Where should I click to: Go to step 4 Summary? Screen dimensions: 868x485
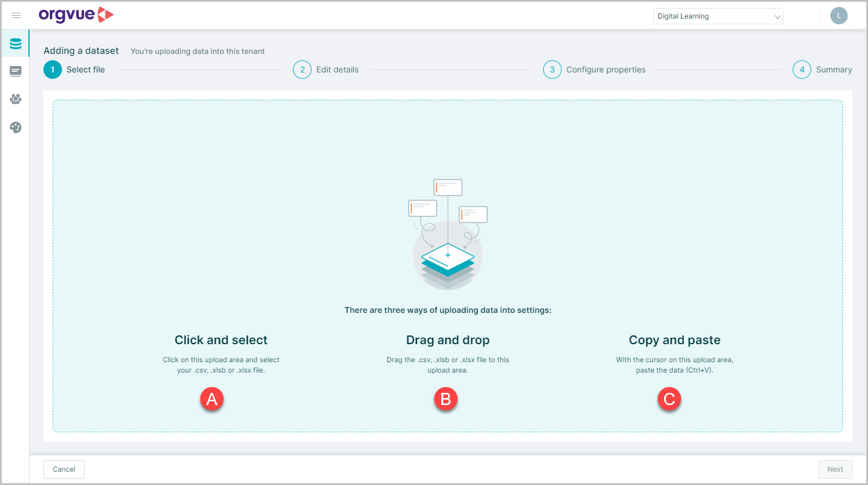822,70
